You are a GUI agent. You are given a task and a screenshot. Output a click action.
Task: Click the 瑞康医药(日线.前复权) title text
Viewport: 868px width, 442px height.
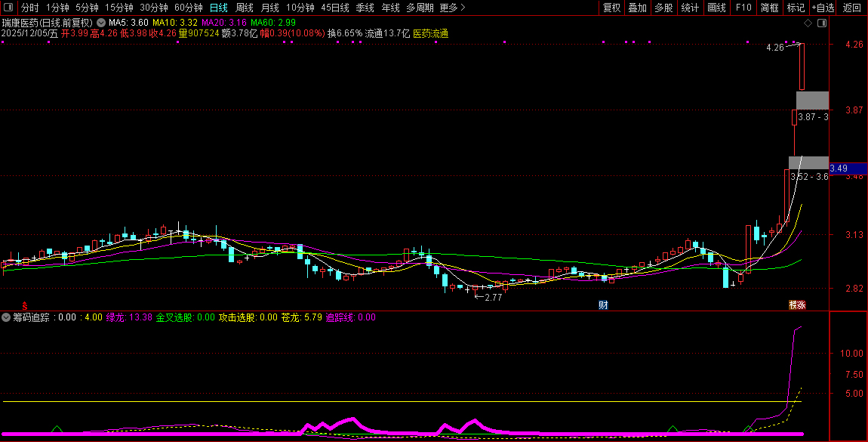pyautogui.click(x=48, y=23)
